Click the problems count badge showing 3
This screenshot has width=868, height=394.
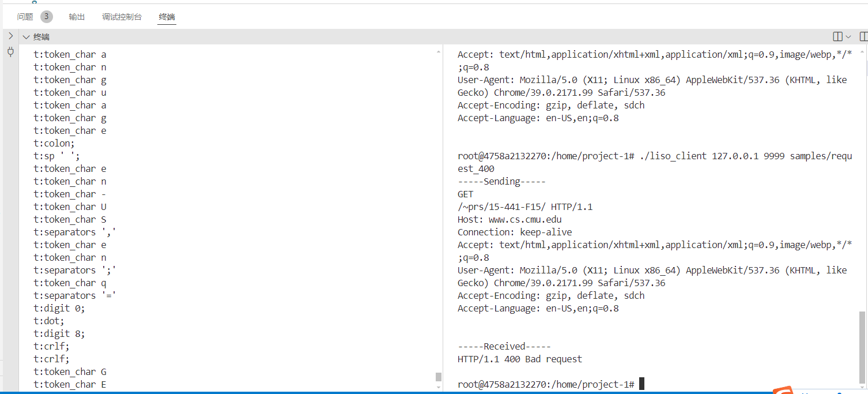47,17
